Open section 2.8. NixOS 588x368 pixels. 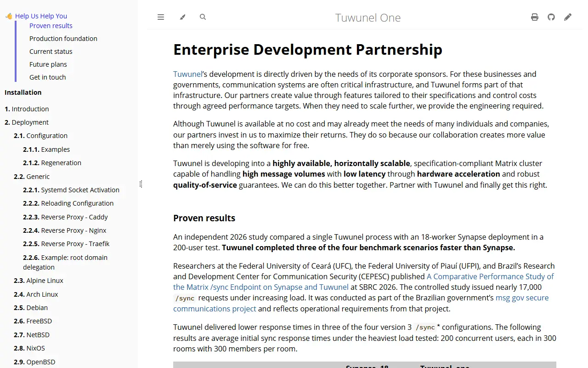(x=29, y=348)
